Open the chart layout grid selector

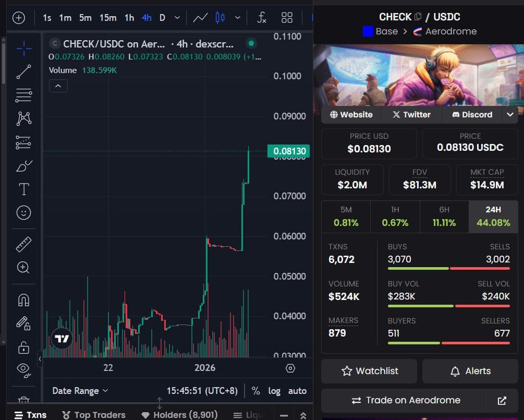pos(287,17)
